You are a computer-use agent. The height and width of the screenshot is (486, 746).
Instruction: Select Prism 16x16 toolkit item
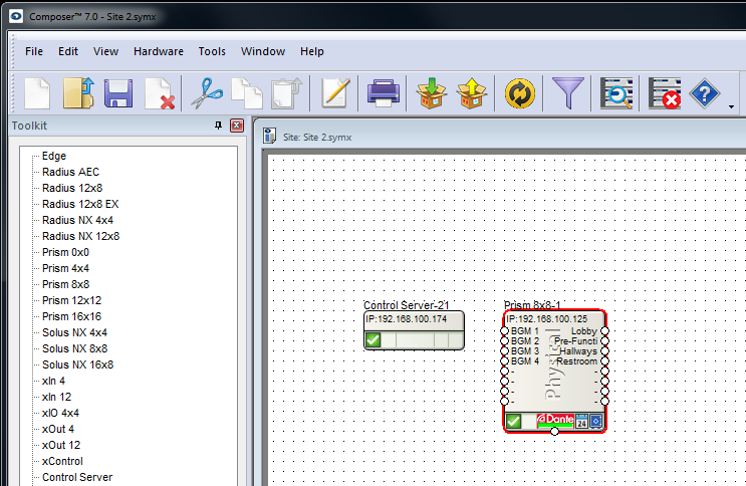[72, 317]
